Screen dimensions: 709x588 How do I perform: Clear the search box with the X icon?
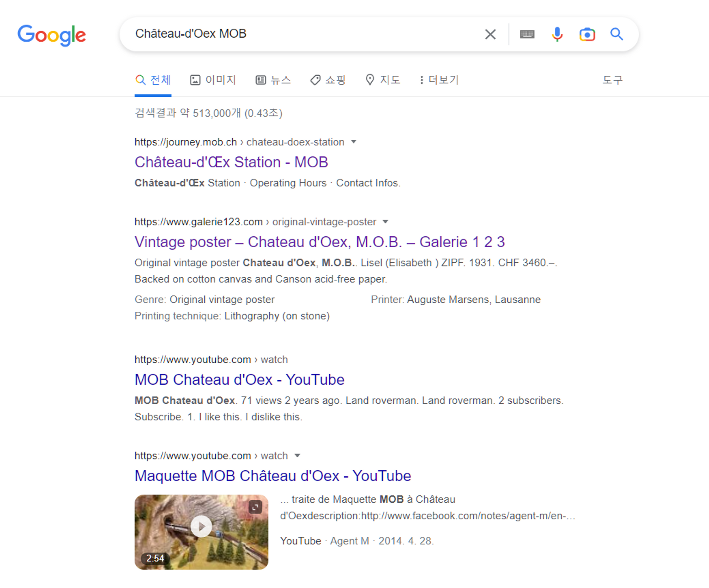click(x=490, y=34)
